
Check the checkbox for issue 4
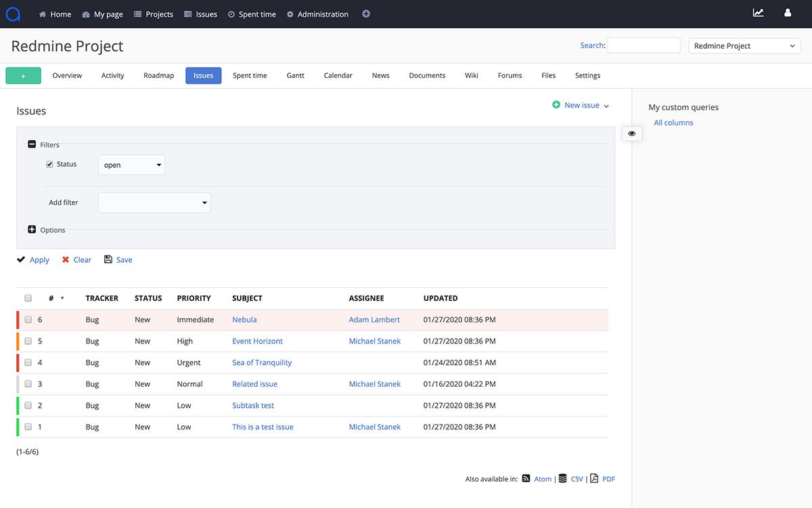coord(28,362)
